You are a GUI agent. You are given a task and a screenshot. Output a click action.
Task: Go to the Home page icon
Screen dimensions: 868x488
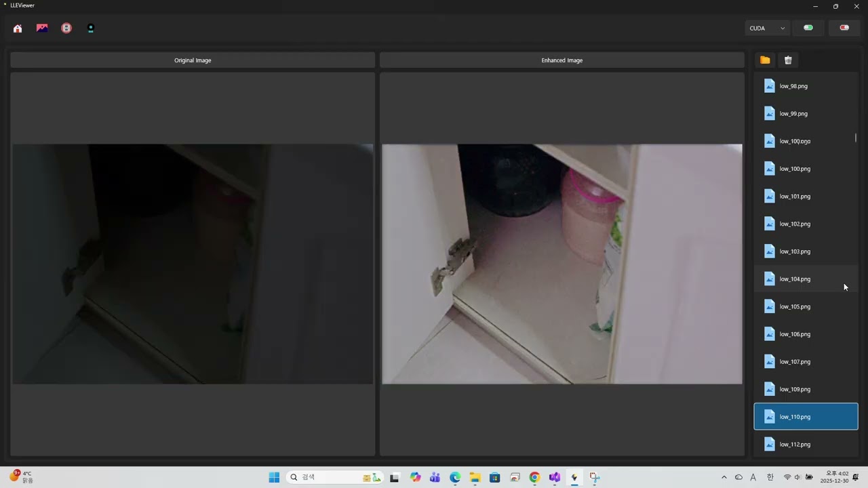point(18,28)
